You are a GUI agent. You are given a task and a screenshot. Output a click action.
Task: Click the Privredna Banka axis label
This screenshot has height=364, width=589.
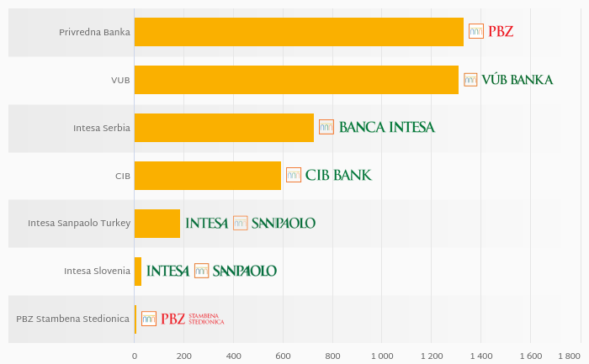point(94,32)
